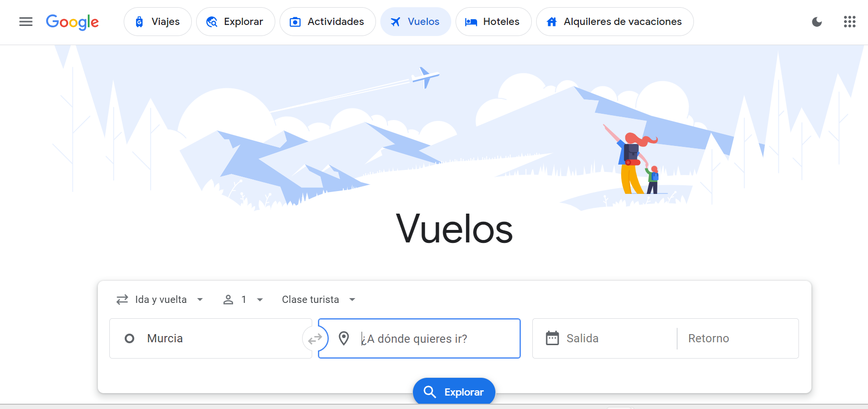The height and width of the screenshot is (409, 868).
Task: Swap origin and destination arrows
Action: (315, 339)
